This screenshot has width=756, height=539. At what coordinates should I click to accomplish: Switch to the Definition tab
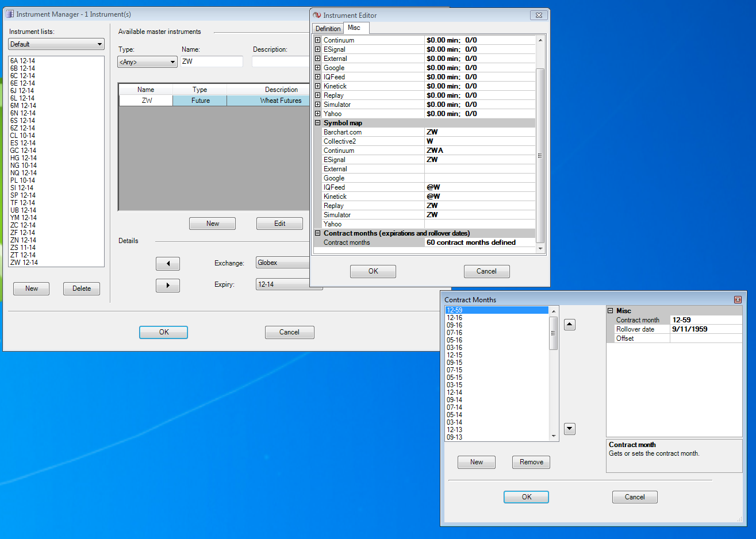pos(328,29)
